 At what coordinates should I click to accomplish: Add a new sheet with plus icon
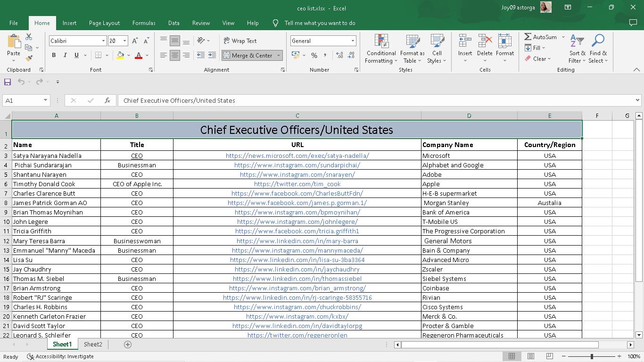(128, 345)
